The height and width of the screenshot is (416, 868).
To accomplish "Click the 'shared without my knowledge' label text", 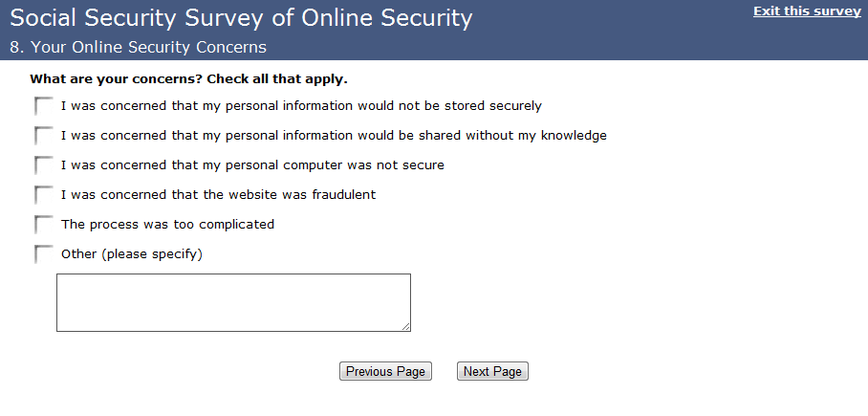I will 334,136.
